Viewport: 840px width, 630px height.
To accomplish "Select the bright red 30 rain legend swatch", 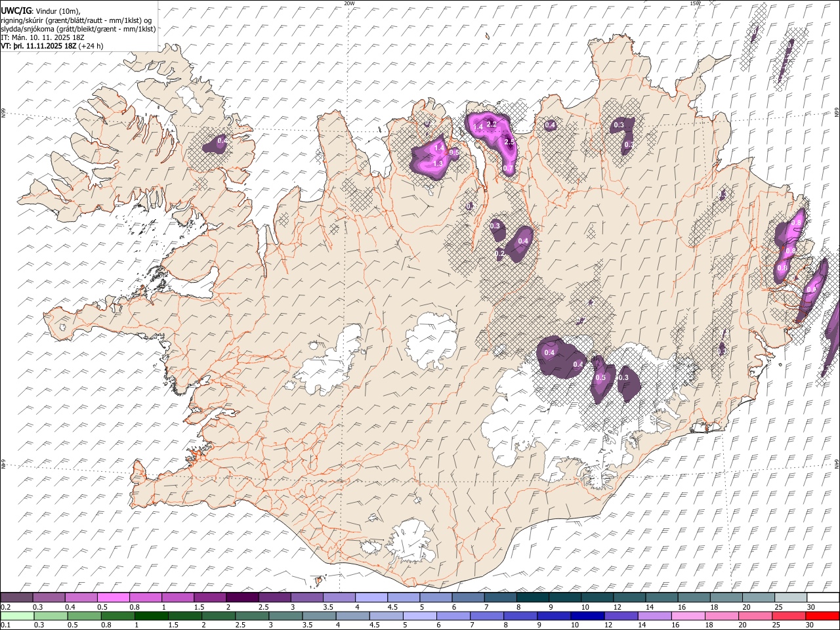I will point(822,616).
